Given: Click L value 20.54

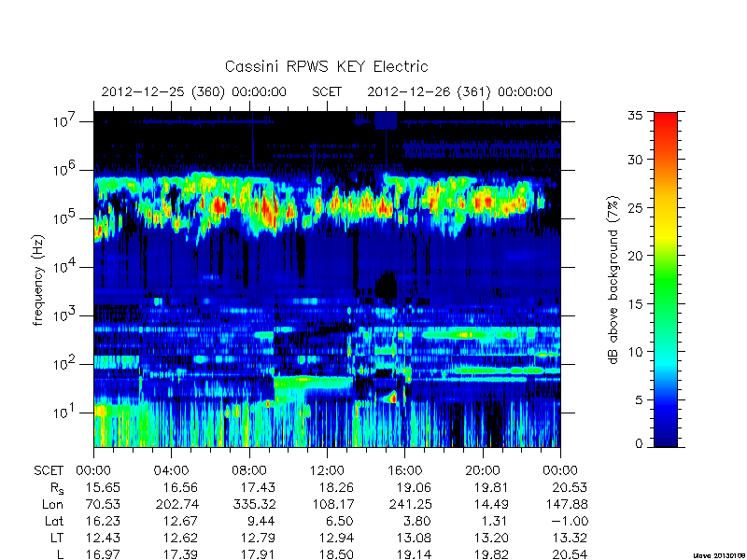Looking at the screenshot, I should coord(570,554).
